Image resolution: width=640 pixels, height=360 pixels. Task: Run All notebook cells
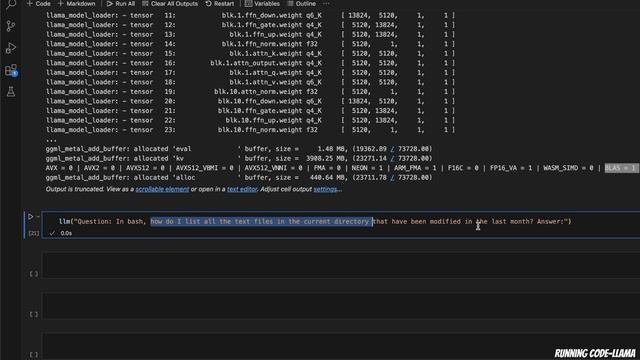click(x=121, y=4)
